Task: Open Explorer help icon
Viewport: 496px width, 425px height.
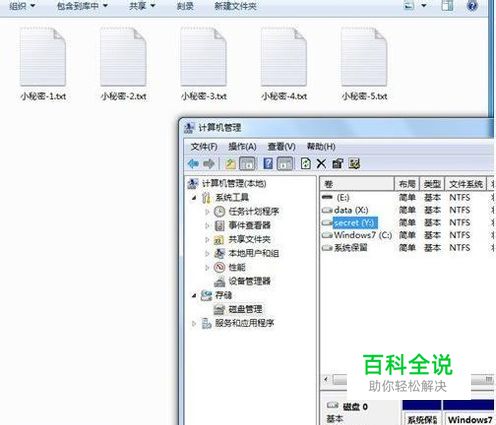Action: pyautogui.click(x=472, y=6)
